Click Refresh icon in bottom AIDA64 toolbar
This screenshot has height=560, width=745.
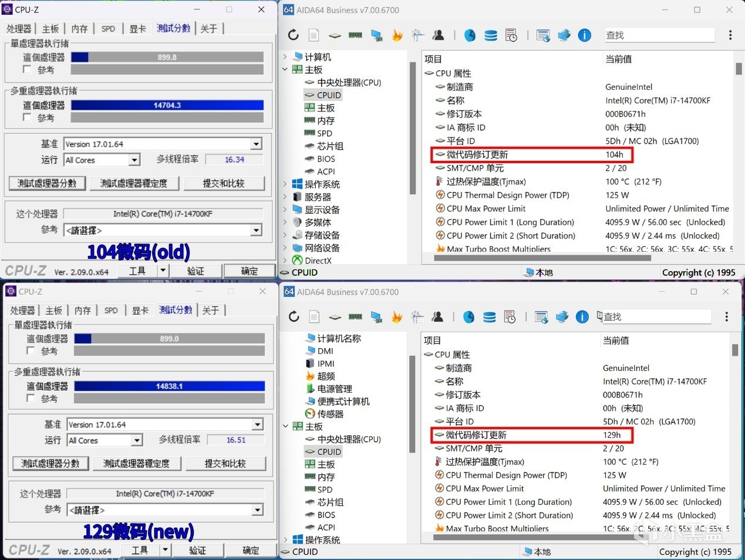pos(294,317)
